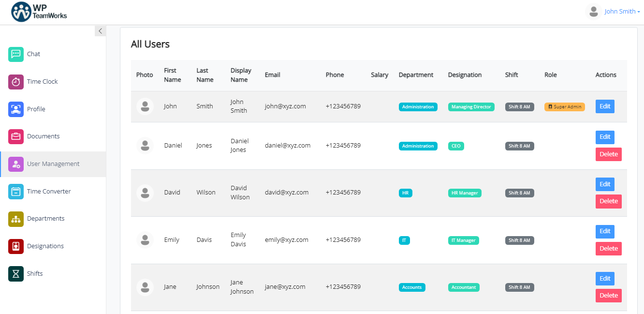Open the Time Converter tool icon
This screenshot has height=314, width=644.
[15, 191]
